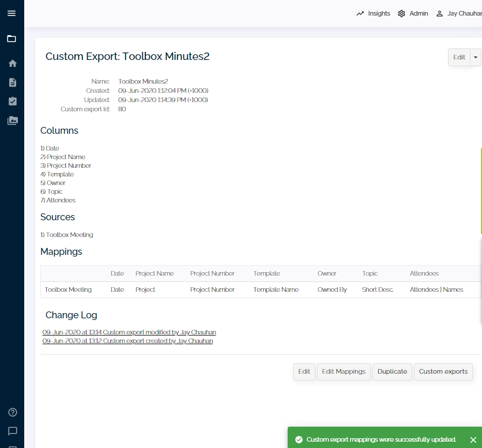Viewport: 482px width, 448px height.
Task: Click the Admin gear icon
Action: [401, 13]
